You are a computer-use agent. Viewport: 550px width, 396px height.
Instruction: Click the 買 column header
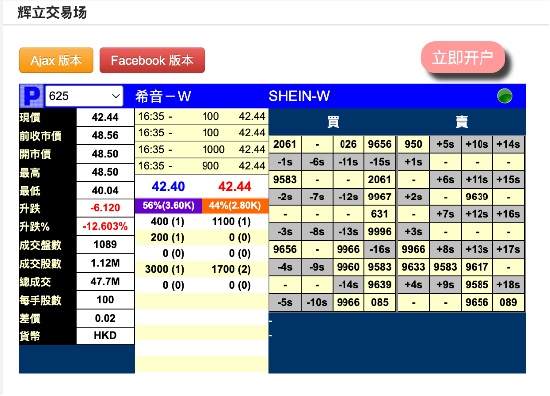point(333,122)
